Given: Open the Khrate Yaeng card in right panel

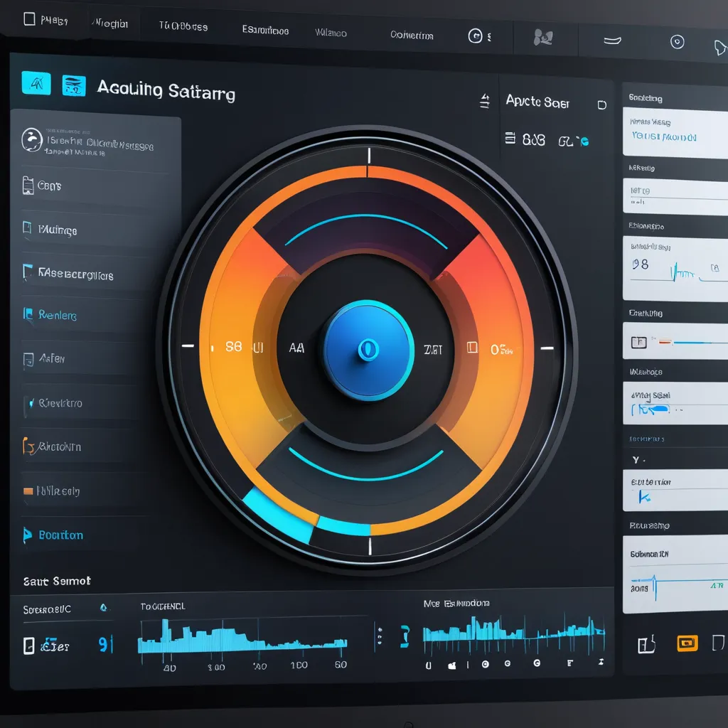Looking at the screenshot, I should [x=675, y=133].
